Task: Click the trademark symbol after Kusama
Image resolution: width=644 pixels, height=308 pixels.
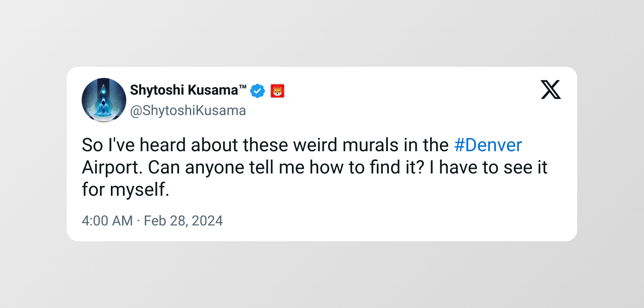Action: point(243,87)
